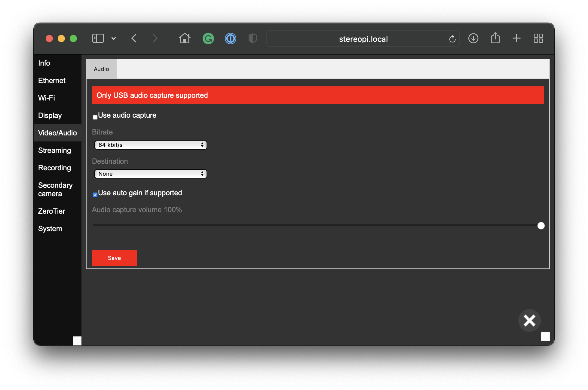Open the Bitrate 64 kbit/s dropdown
The image size is (588, 390).
click(x=151, y=145)
